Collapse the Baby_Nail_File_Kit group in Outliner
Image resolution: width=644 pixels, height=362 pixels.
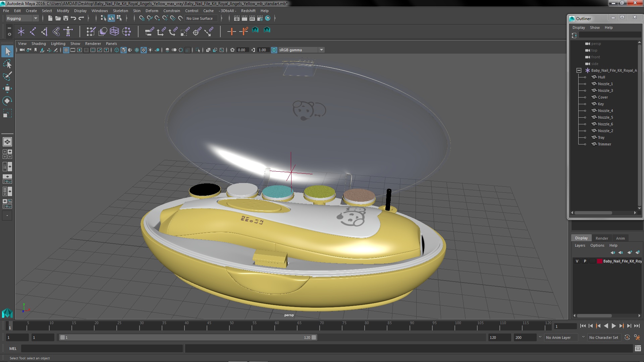tap(579, 70)
